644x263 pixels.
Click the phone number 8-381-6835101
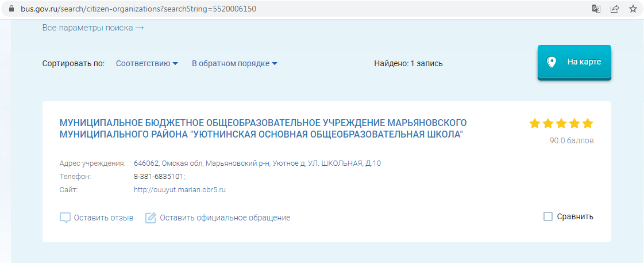(159, 177)
